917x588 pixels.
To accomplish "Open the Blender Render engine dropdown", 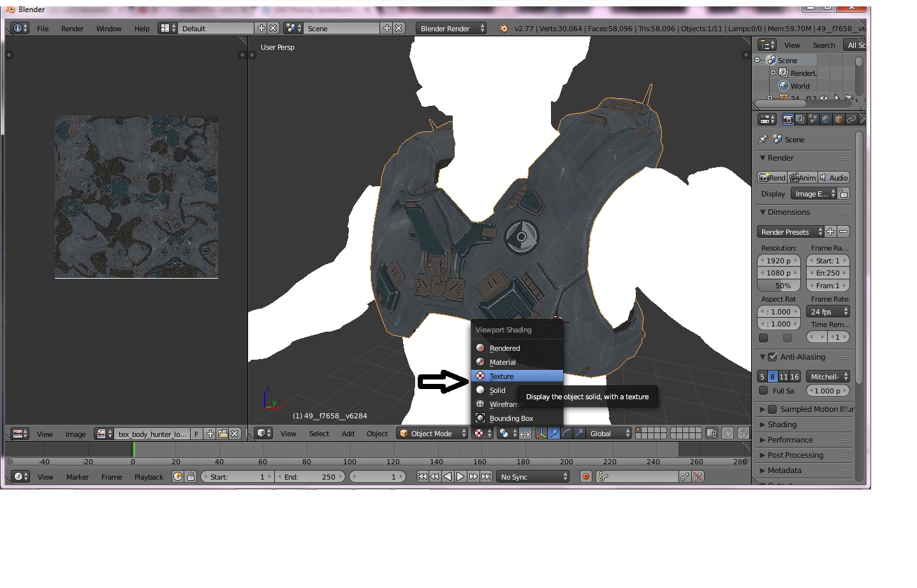I will [x=451, y=28].
